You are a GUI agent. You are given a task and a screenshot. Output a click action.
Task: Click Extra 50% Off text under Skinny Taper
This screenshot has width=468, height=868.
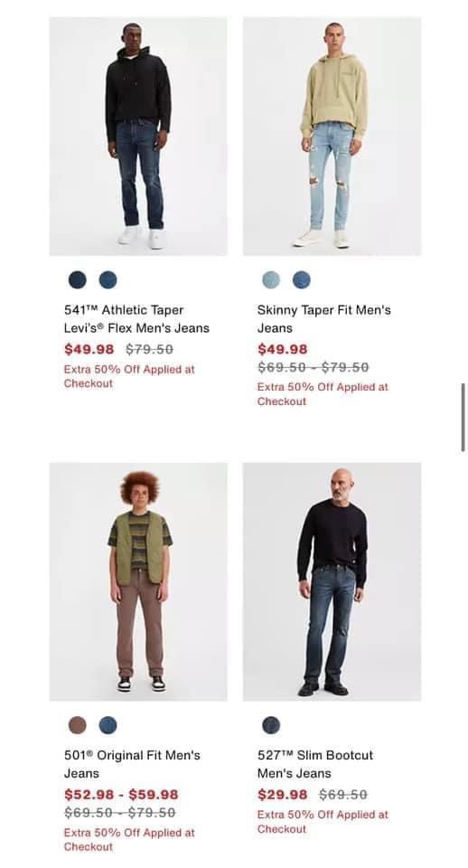pos(323,394)
